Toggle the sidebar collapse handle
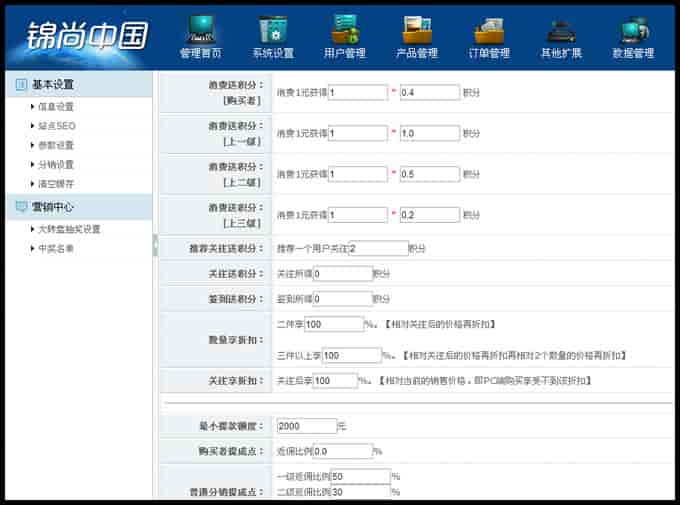 point(155,245)
